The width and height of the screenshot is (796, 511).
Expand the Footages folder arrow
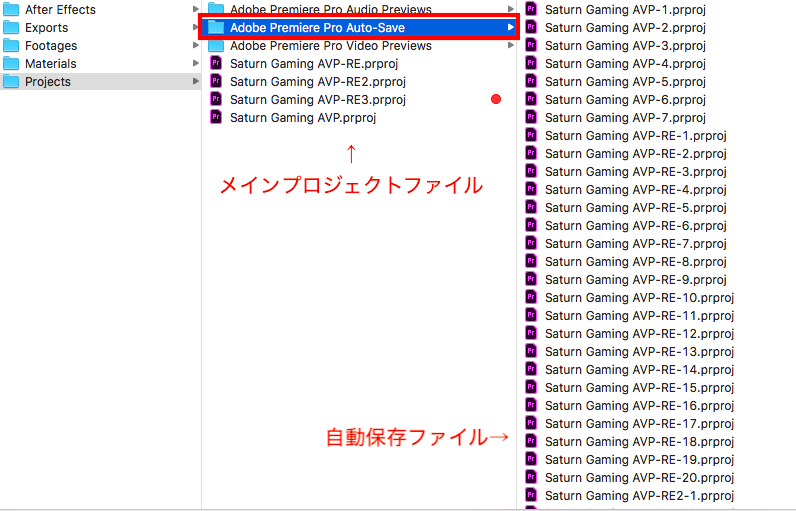[x=195, y=46]
